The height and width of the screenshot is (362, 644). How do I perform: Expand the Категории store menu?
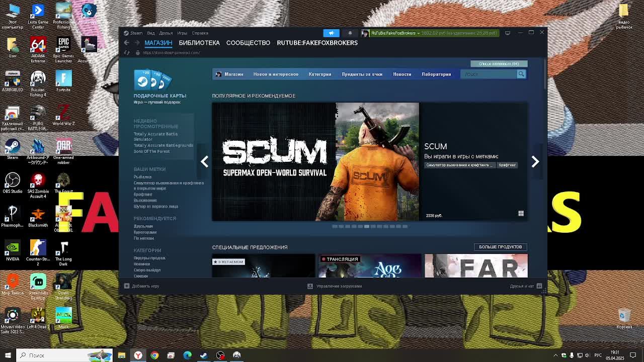point(319,74)
